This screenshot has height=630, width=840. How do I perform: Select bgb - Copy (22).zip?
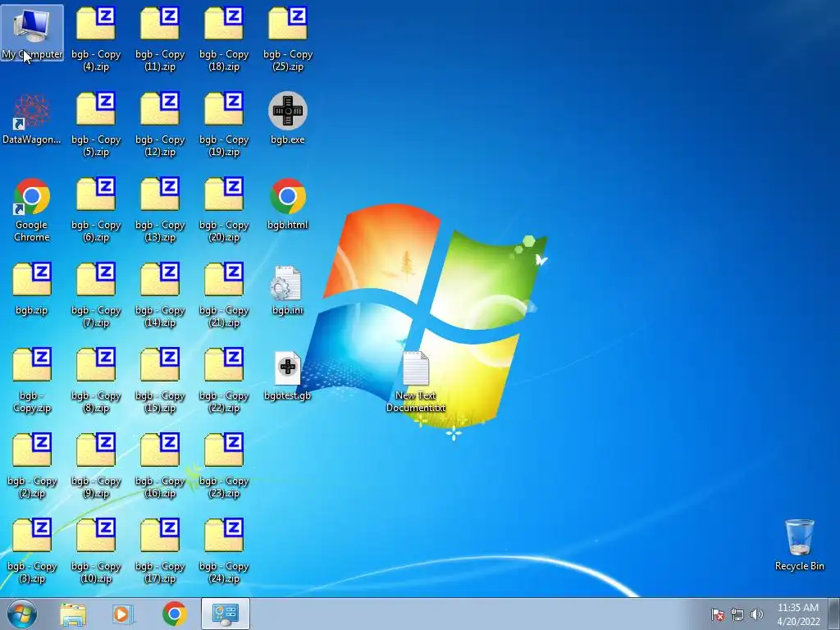pos(224,381)
